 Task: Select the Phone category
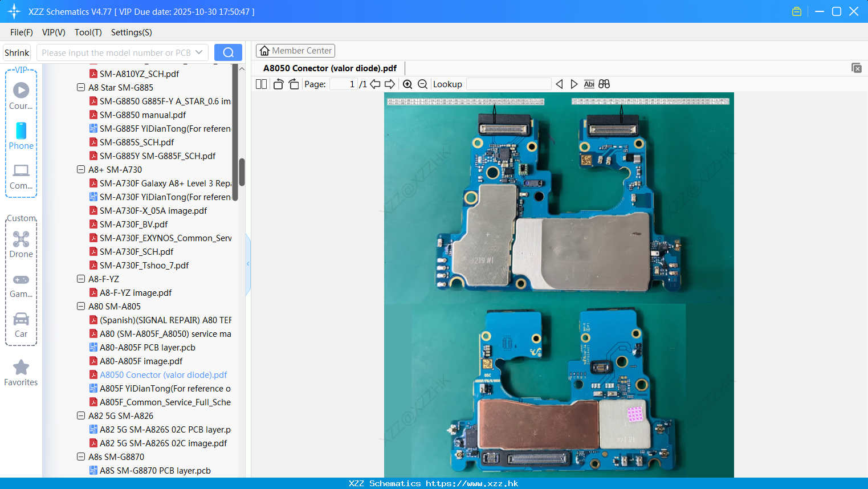point(21,136)
